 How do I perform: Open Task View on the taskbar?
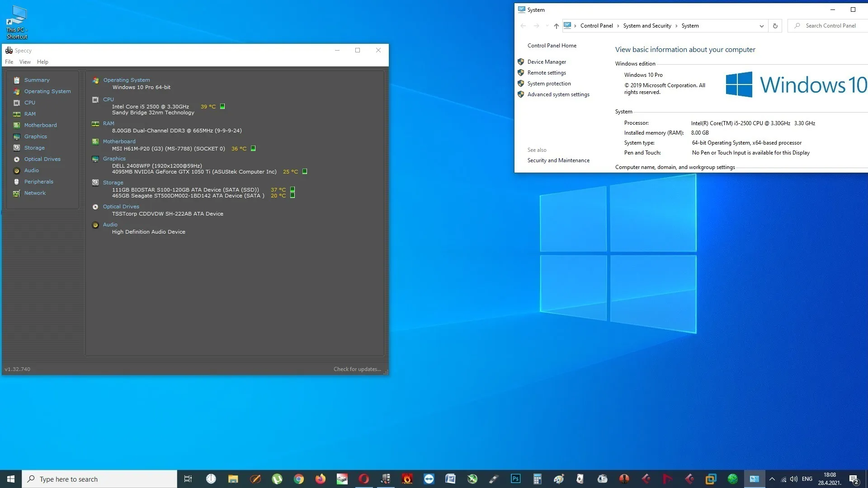click(x=188, y=479)
